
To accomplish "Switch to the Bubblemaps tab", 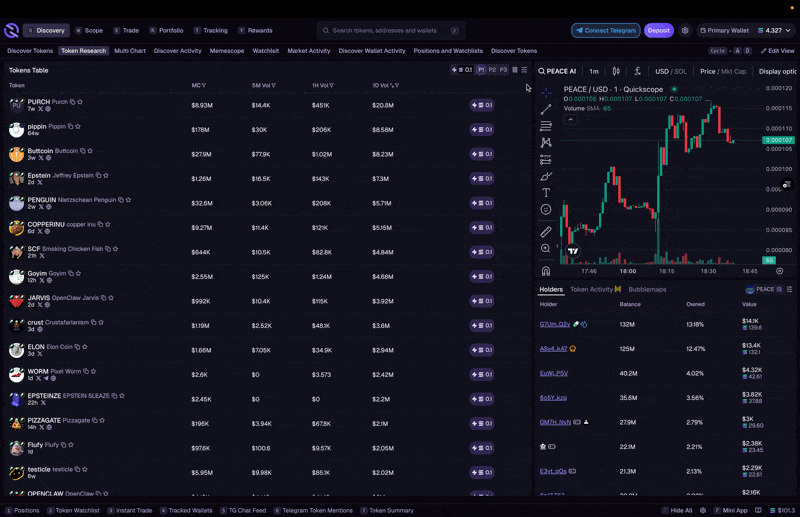I will pyautogui.click(x=647, y=289).
